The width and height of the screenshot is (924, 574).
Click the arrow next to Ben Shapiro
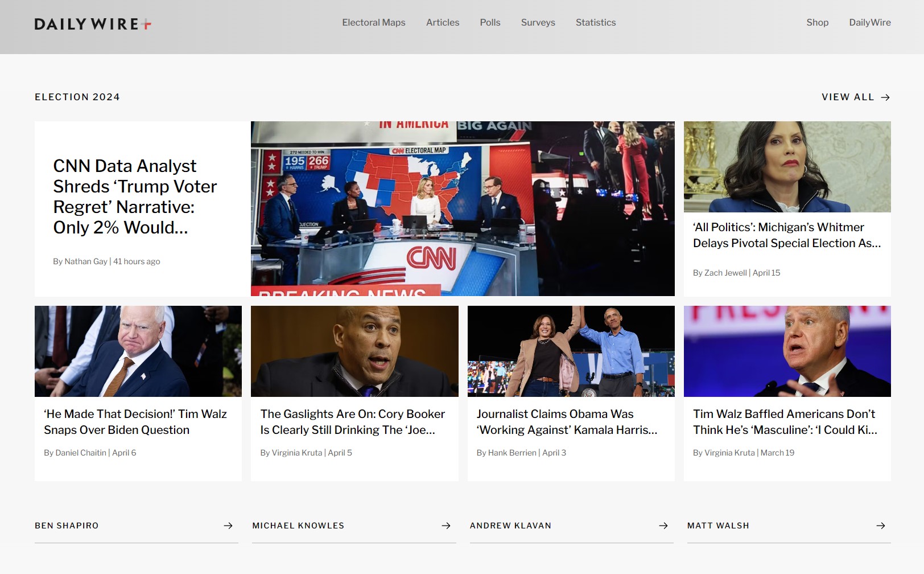coord(228,526)
